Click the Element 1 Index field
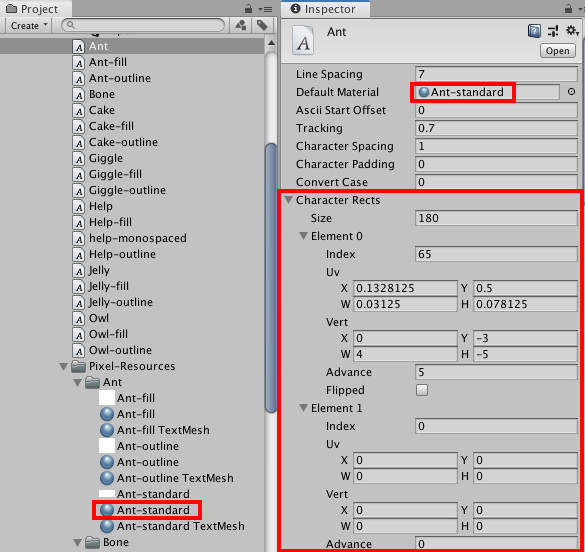This screenshot has width=585, height=552. pyautogui.click(x=496, y=426)
